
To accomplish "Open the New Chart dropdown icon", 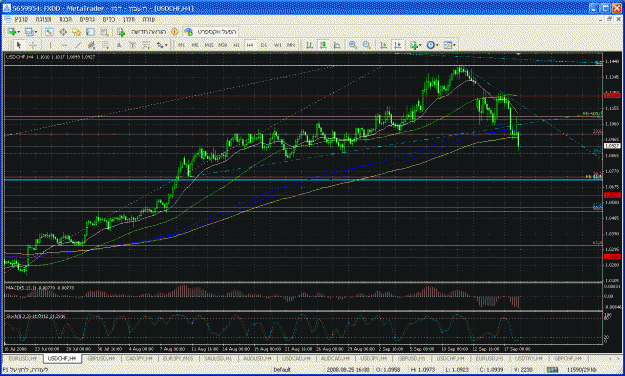I will coord(13,32).
